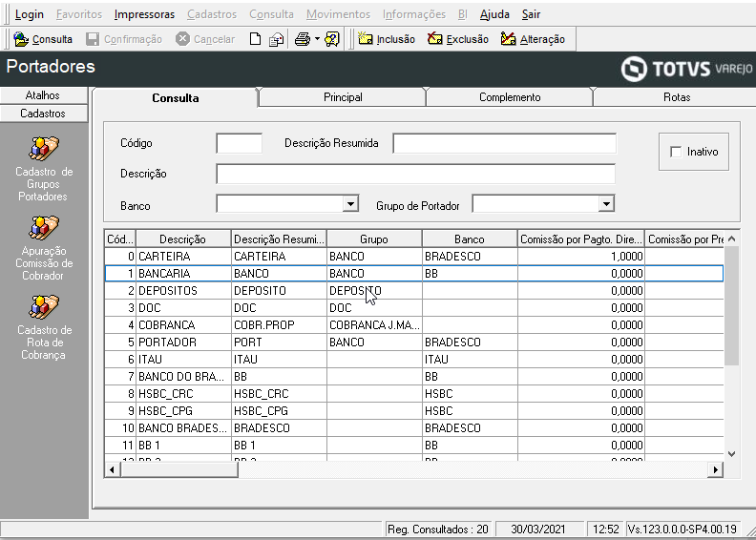This screenshot has width=756, height=540.
Task: Click the HSBC_CRC description cell
Action: 183,394
